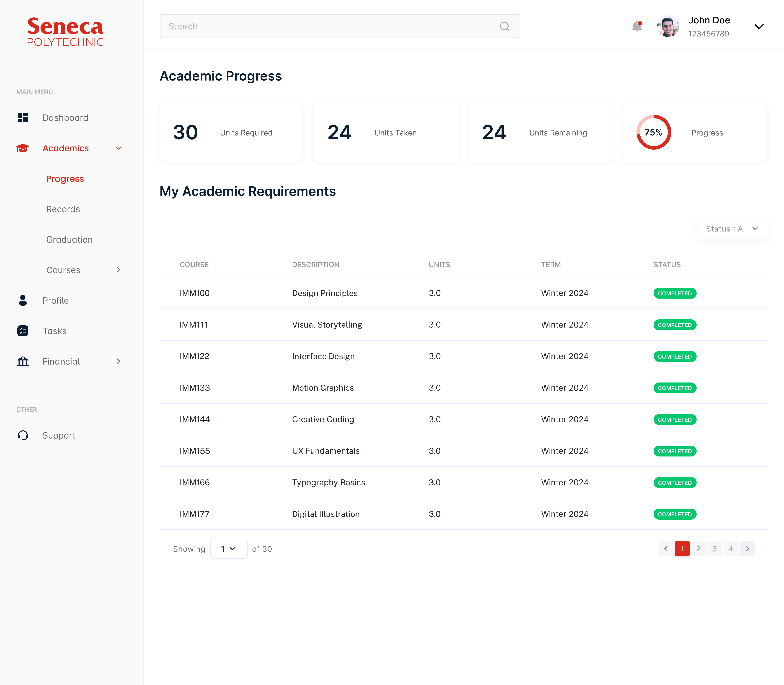
Task: Click the Support headset icon
Action: coord(23,435)
